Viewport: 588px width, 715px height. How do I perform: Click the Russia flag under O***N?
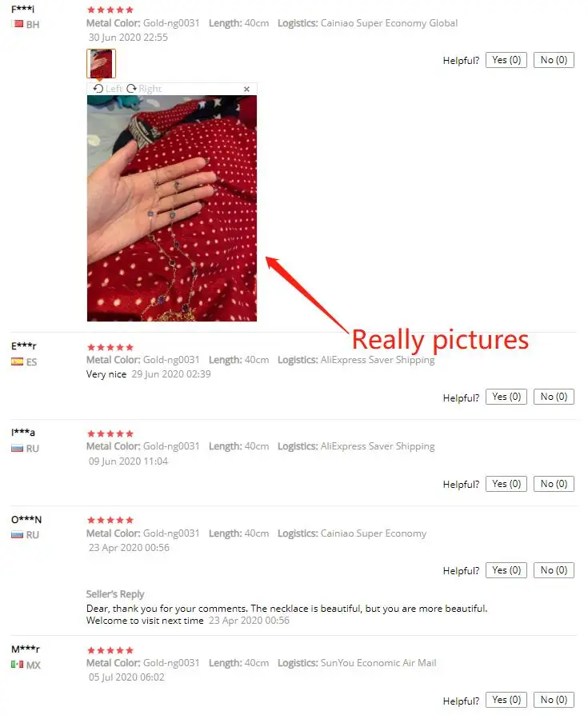click(x=18, y=534)
